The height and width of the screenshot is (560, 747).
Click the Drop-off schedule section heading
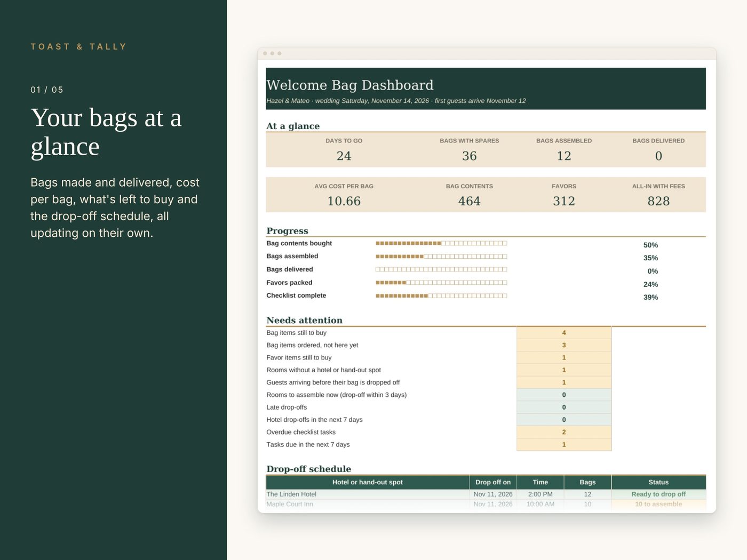pos(309,469)
